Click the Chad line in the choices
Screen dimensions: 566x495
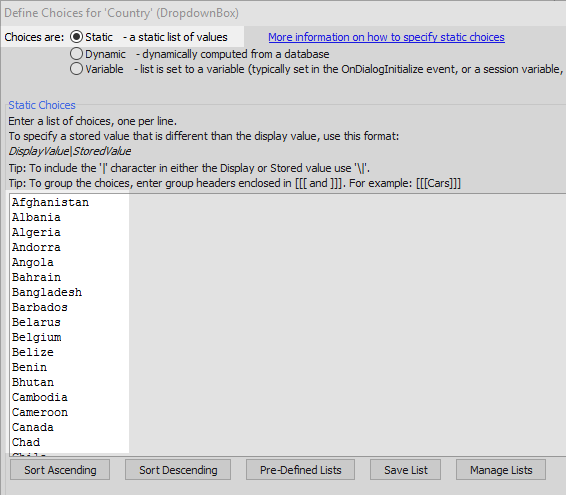coord(26,442)
